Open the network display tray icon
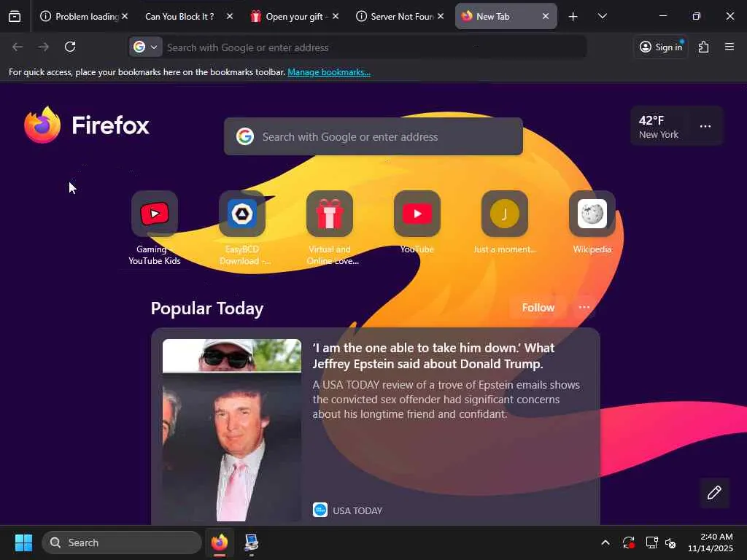 click(x=651, y=542)
